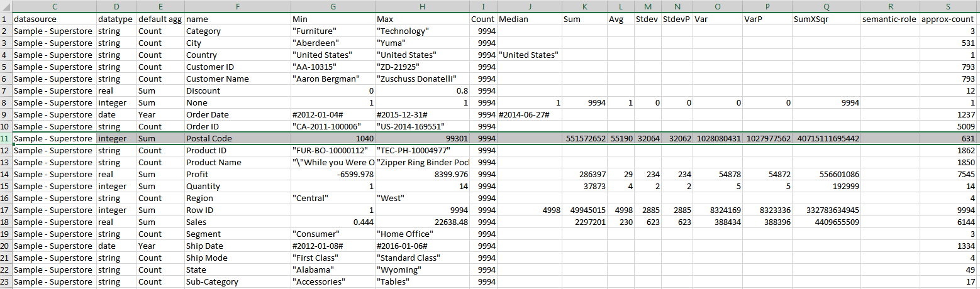Click the 22638.48 Sales Max cell
The width and height of the screenshot is (980, 289).
(422, 222)
